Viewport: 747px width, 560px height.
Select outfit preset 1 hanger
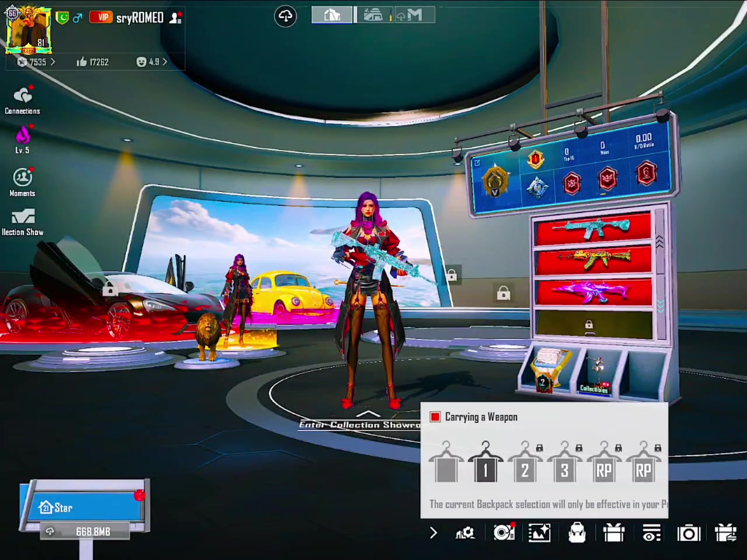(485, 463)
